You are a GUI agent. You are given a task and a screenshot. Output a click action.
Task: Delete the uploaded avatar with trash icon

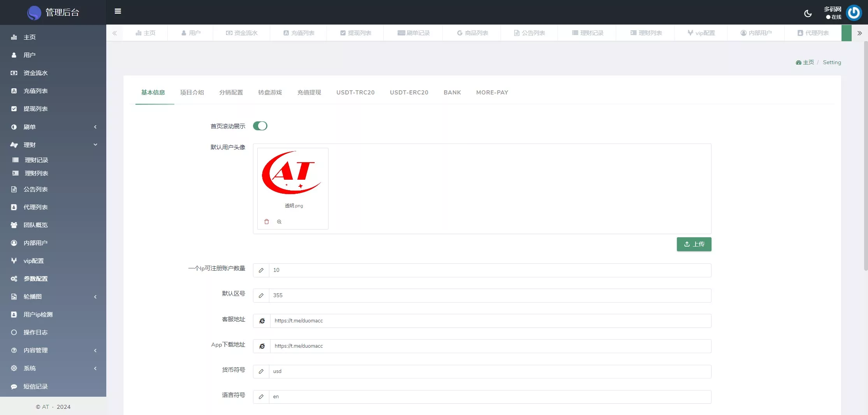[x=267, y=222]
